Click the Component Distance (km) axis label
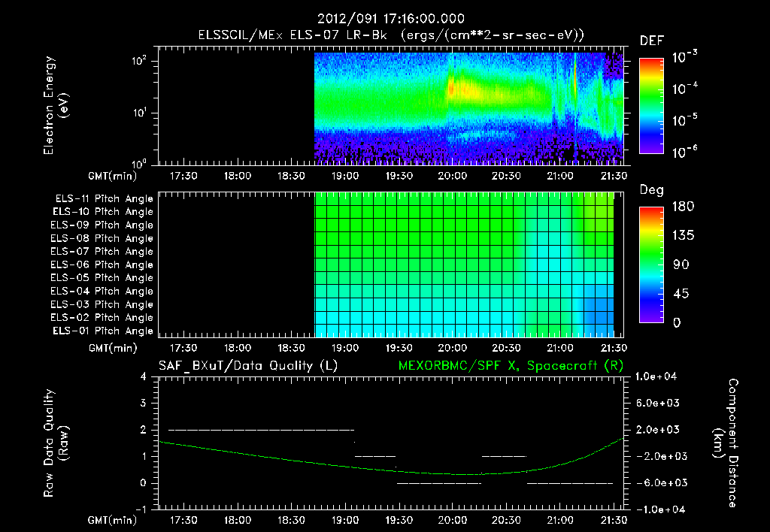This screenshot has height=532, width=770. point(726,443)
